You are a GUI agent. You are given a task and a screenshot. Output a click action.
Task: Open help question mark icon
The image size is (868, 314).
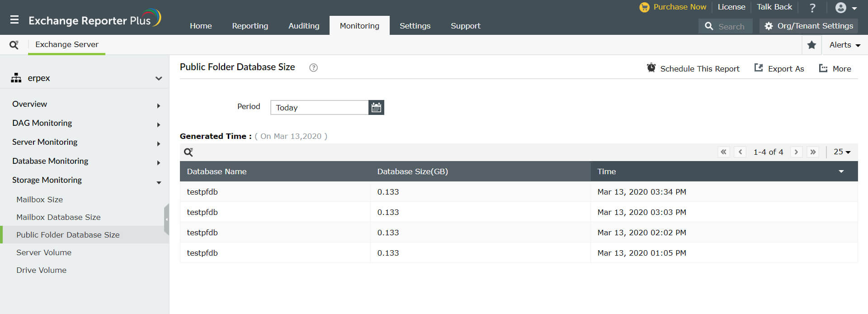click(x=812, y=8)
